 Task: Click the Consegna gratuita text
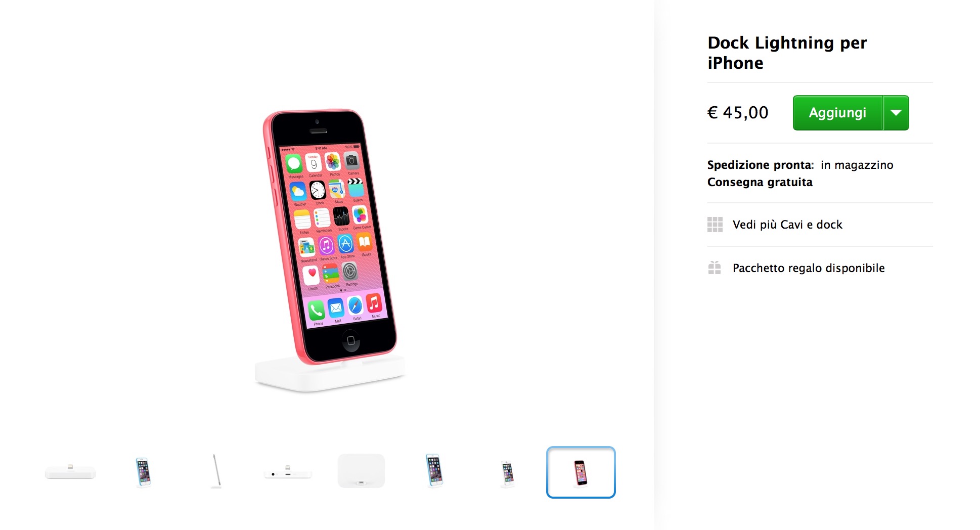click(x=760, y=182)
